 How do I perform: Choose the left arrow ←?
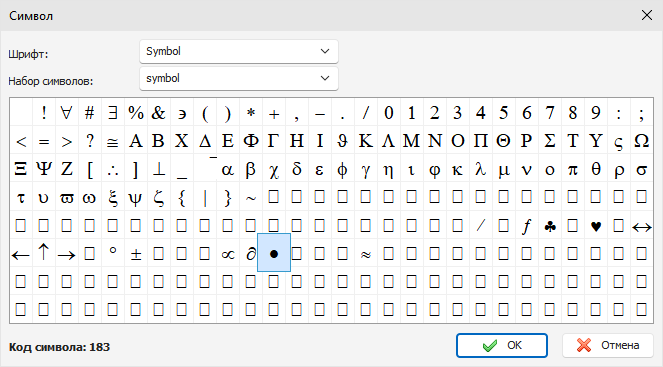click(21, 254)
